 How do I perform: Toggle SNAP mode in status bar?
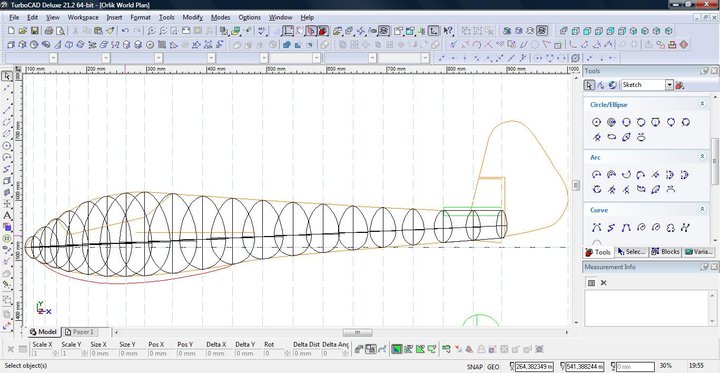[475, 367]
